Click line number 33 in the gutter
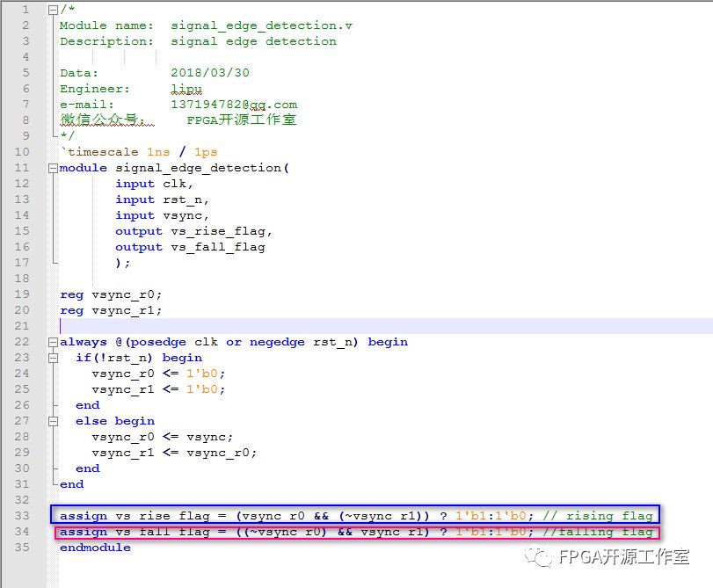 point(22,516)
